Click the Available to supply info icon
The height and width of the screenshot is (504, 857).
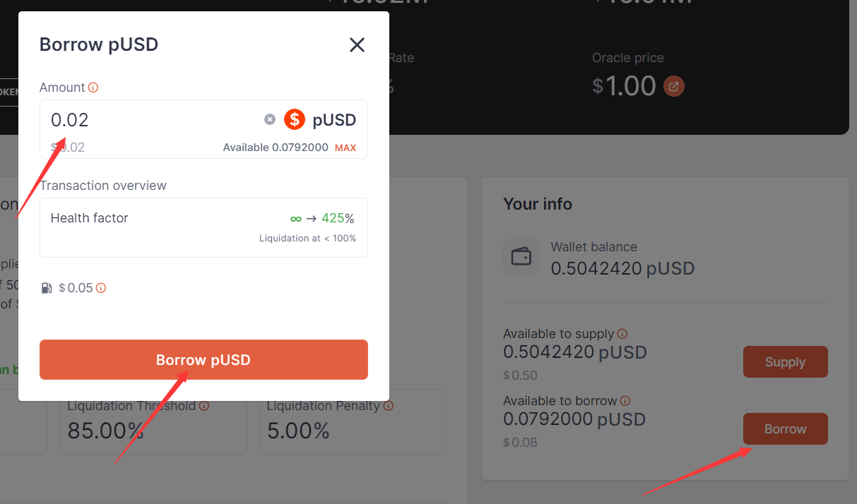[x=622, y=334]
